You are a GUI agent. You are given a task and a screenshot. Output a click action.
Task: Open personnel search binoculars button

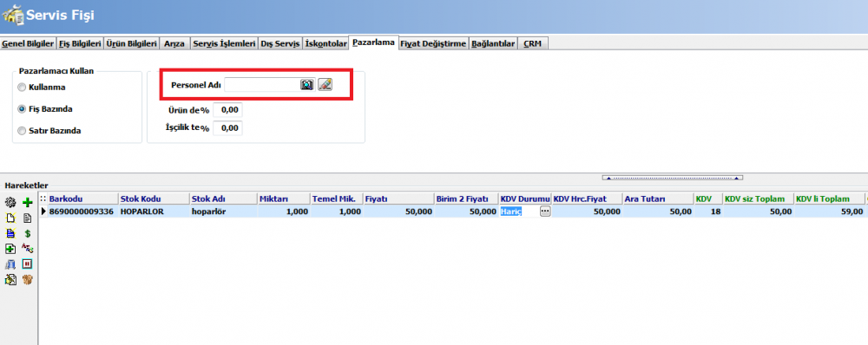coord(307,85)
